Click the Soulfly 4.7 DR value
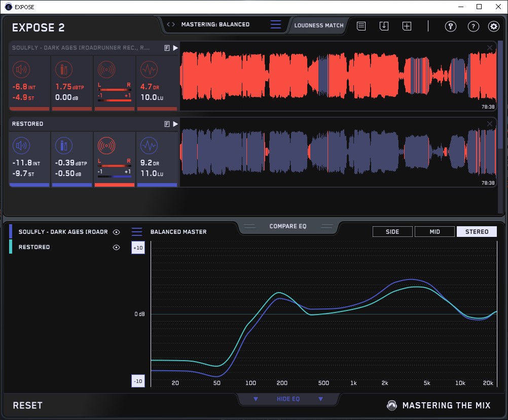The image size is (508, 420). tap(150, 87)
